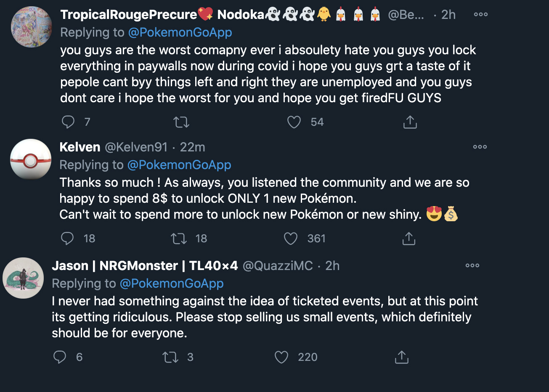The height and width of the screenshot is (392, 549).
Task: Reply to Kelven's tweet
Action: click(67, 238)
